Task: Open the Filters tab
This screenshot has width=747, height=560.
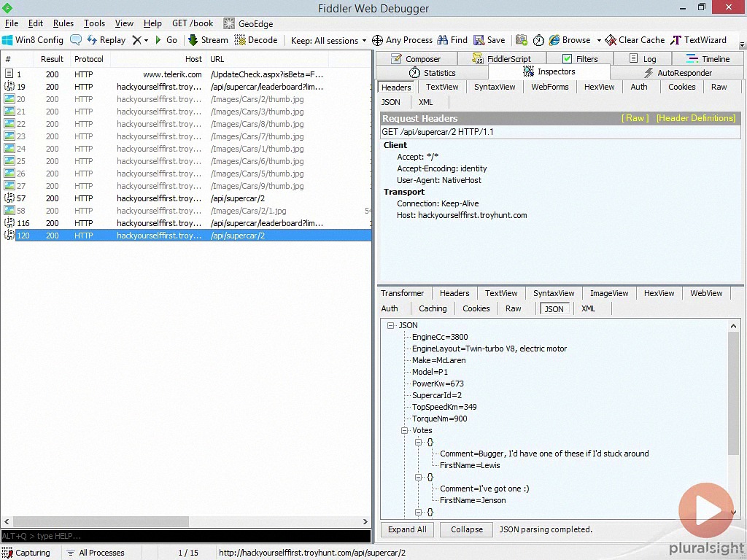Action: tap(580, 58)
